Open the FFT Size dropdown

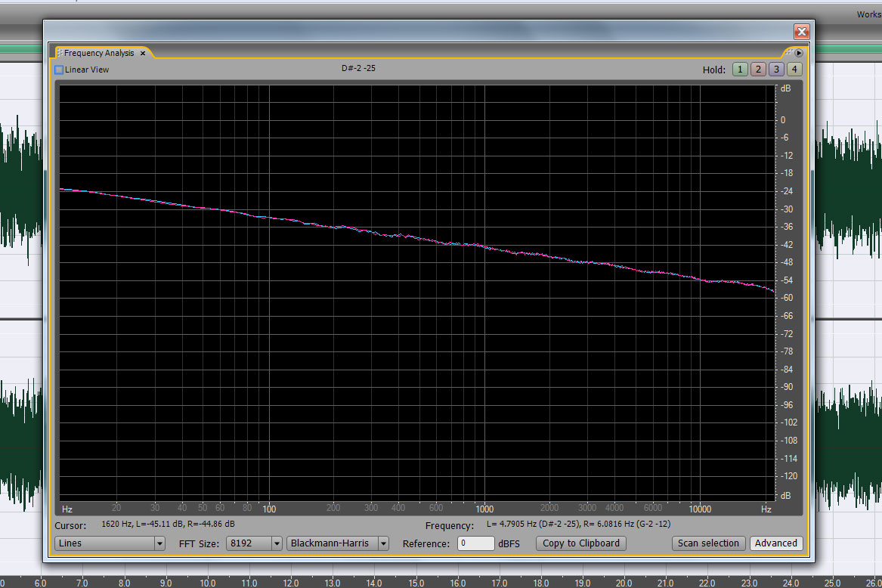point(254,543)
